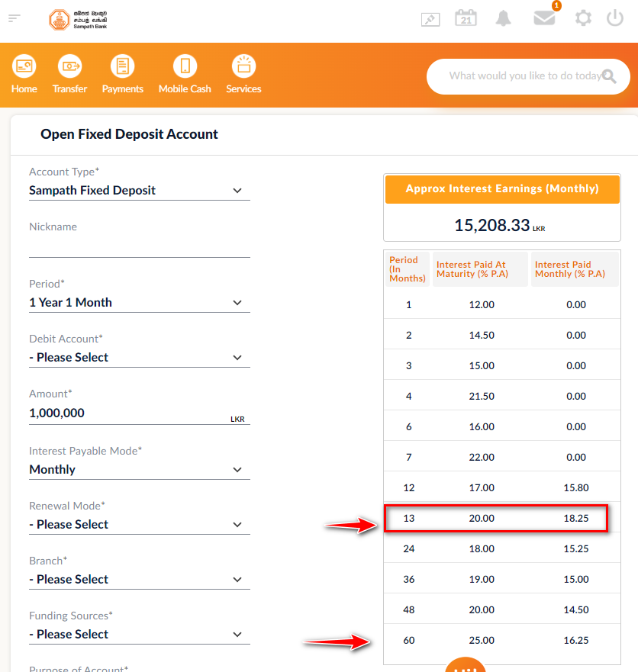Open the Transfer menu
Image resolution: width=638 pixels, height=672 pixels.
(69, 74)
